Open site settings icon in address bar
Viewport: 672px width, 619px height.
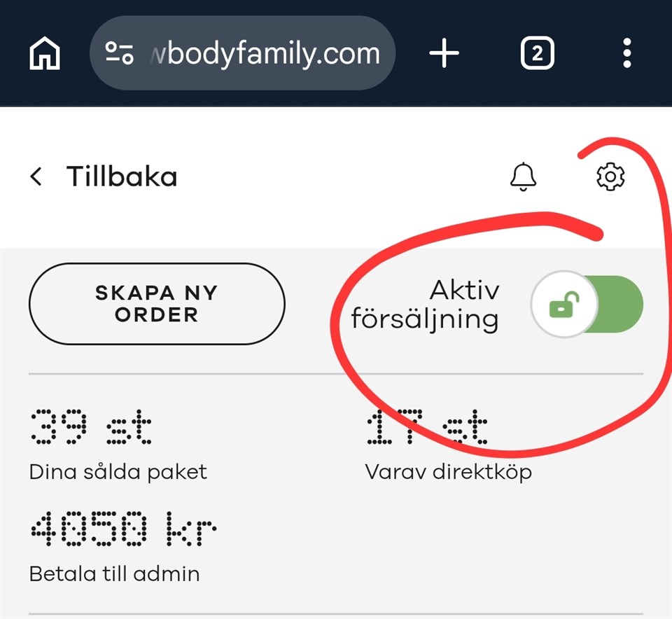(x=119, y=53)
